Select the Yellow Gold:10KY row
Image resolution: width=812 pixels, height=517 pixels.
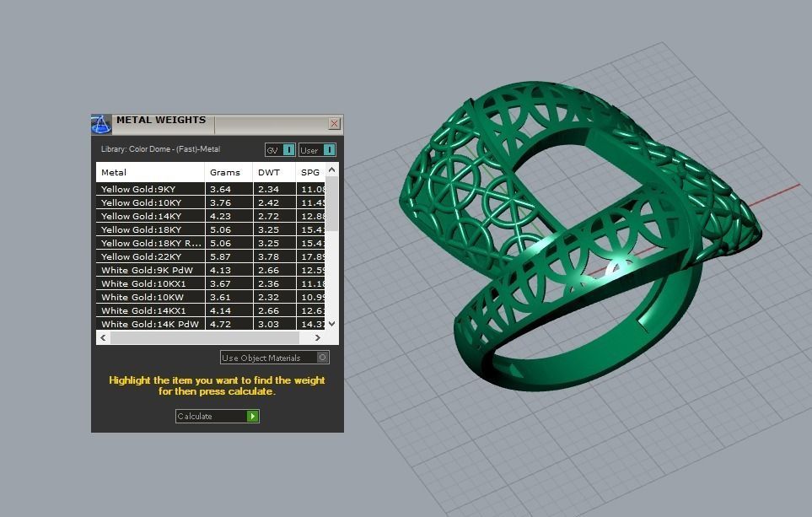(210, 202)
